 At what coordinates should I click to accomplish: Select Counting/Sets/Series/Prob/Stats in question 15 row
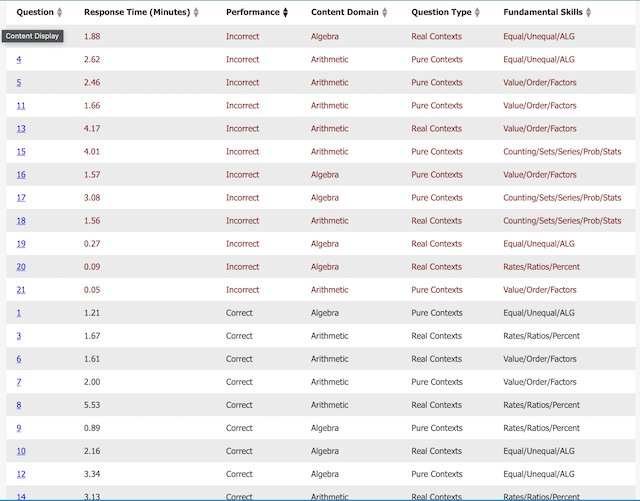(562, 152)
